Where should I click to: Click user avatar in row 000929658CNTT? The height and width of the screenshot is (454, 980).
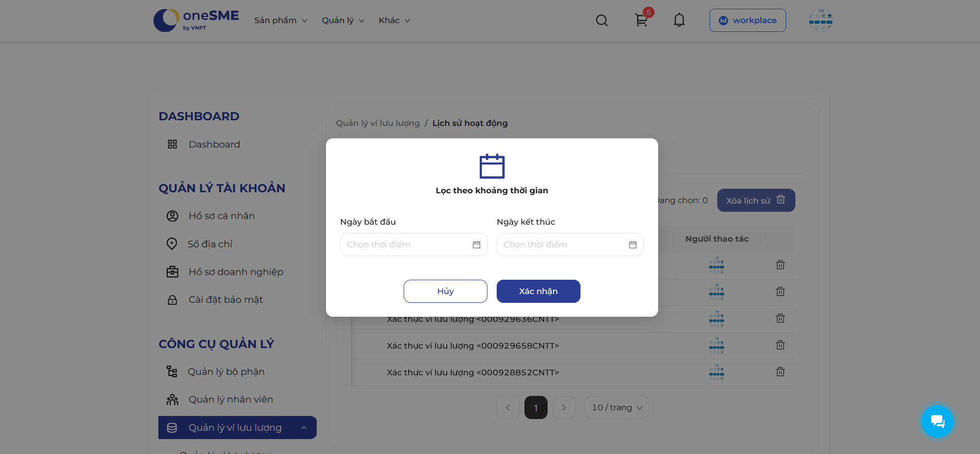(716, 345)
